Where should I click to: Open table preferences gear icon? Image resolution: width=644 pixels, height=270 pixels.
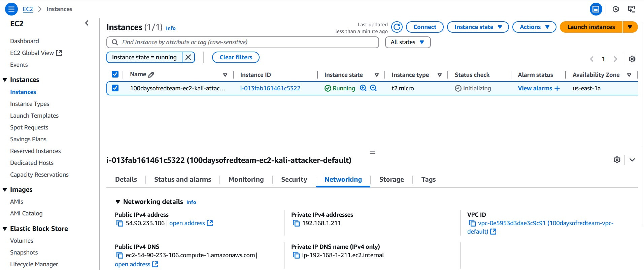click(632, 59)
